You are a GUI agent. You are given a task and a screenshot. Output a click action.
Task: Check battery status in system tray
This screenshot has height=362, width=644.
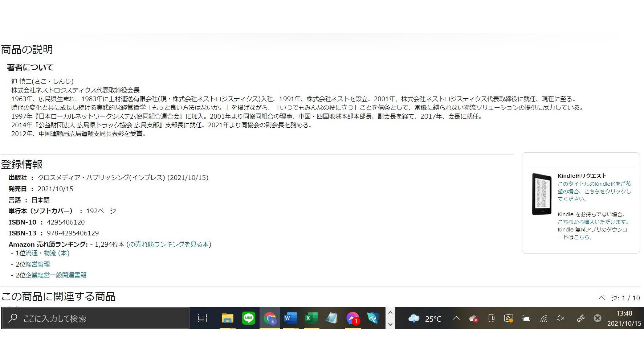526,318
